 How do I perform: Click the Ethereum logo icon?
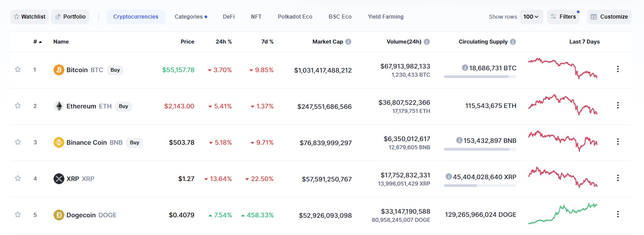(59, 106)
